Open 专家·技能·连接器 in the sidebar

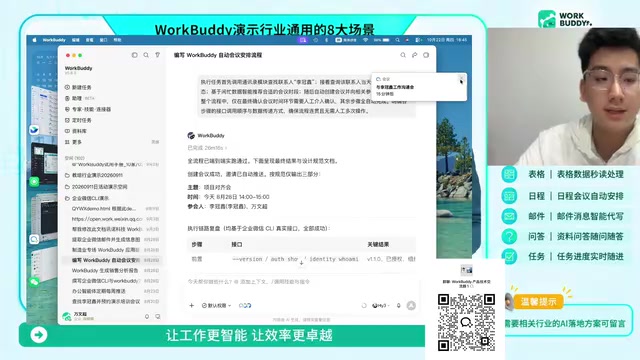88,109
